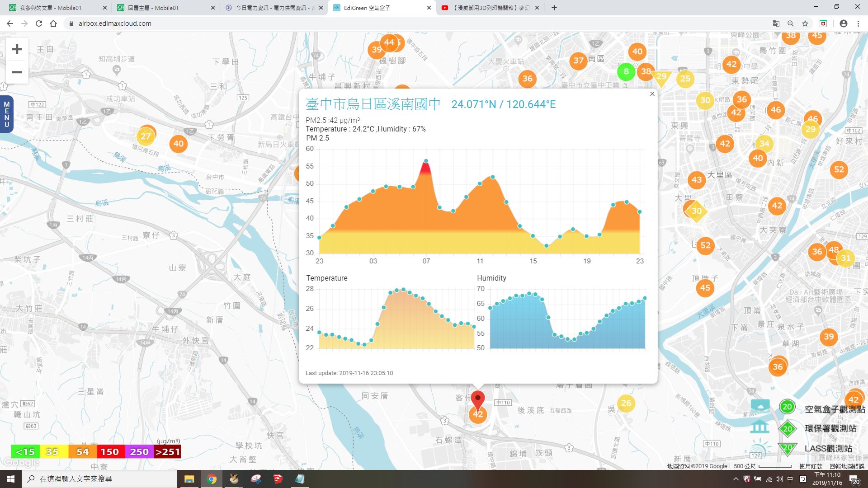Toggle AirBox cloud layer icon in legend

tap(760, 406)
